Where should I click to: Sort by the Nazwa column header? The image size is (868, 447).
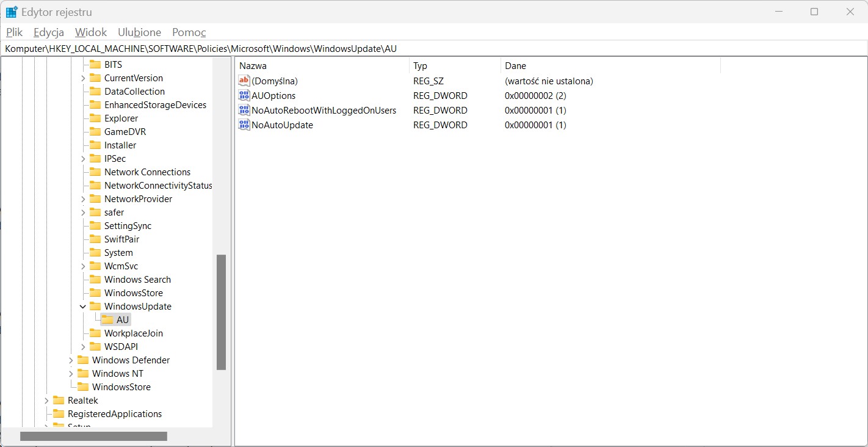pos(322,65)
